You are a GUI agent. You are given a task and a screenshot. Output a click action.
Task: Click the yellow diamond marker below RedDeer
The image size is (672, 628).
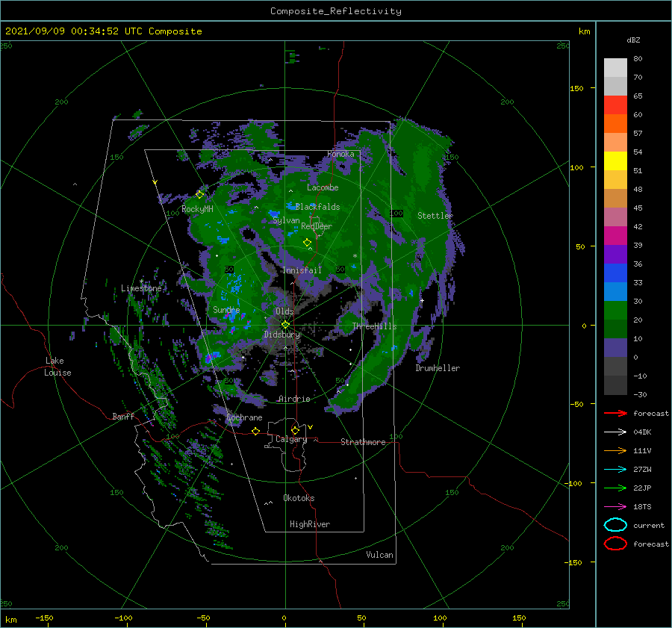click(x=307, y=243)
